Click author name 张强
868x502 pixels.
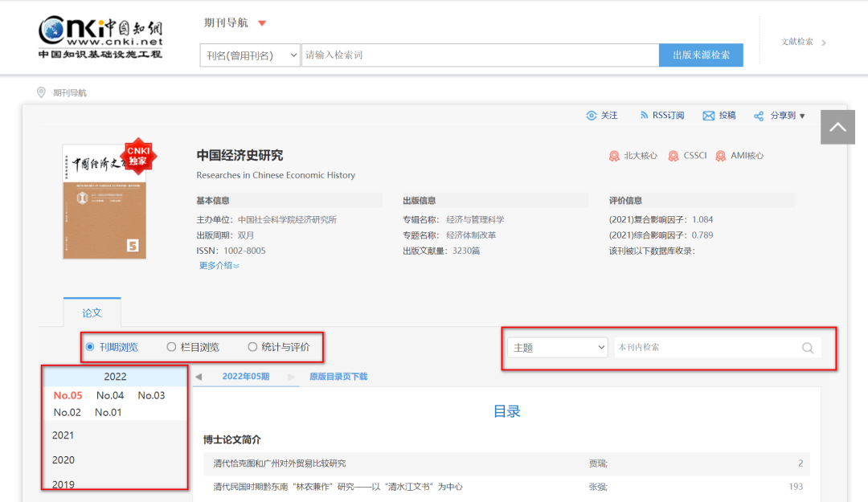click(x=597, y=487)
